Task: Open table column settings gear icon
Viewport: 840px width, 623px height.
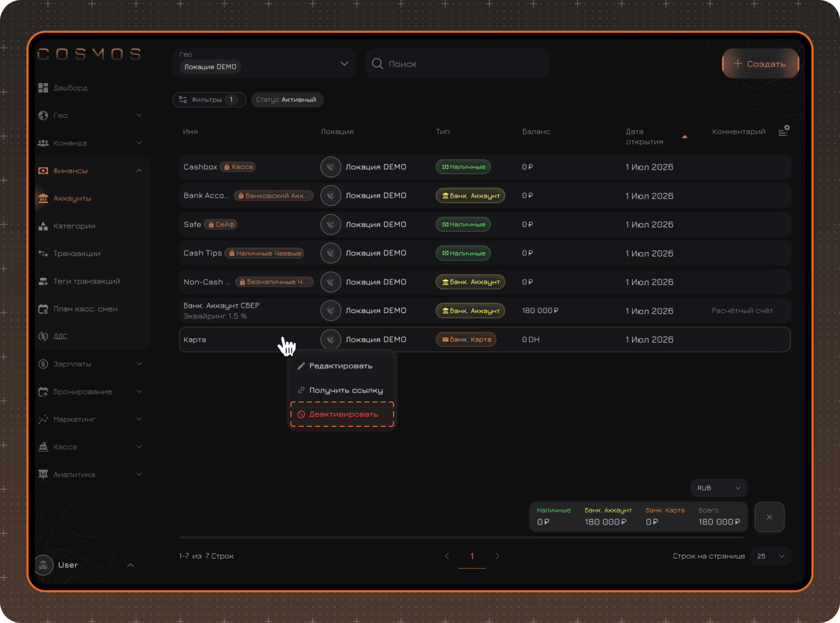Action: pos(784,131)
